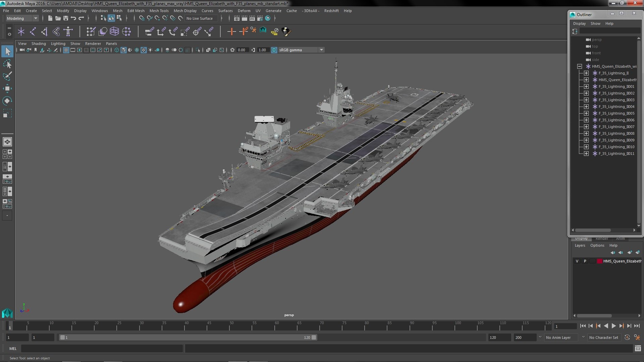The height and width of the screenshot is (362, 644).
Task: Switch to the Render layer tab
Action: pos(602,239)
